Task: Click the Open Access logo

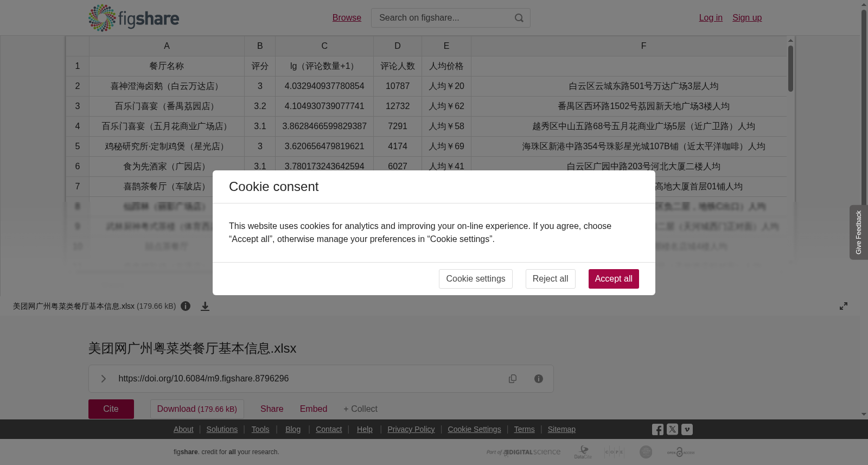Action: point(681,452)
